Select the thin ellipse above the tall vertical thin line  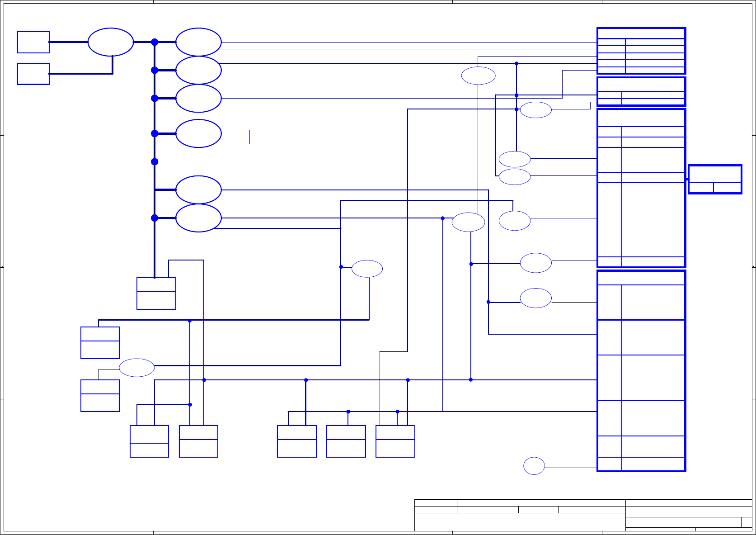(479, 76)
